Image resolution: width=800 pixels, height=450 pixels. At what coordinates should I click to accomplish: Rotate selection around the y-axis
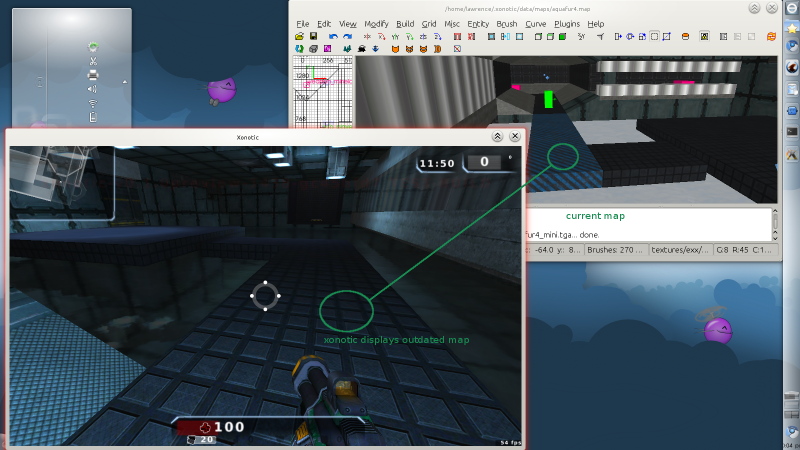(410, 37)
